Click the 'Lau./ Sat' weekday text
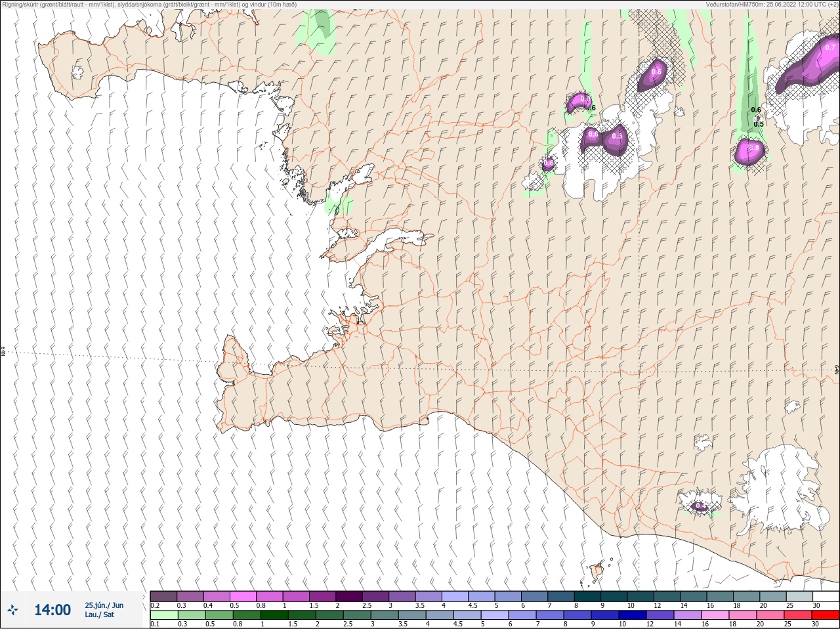This screenshot has width=840, height=629. tap(100, 615)
